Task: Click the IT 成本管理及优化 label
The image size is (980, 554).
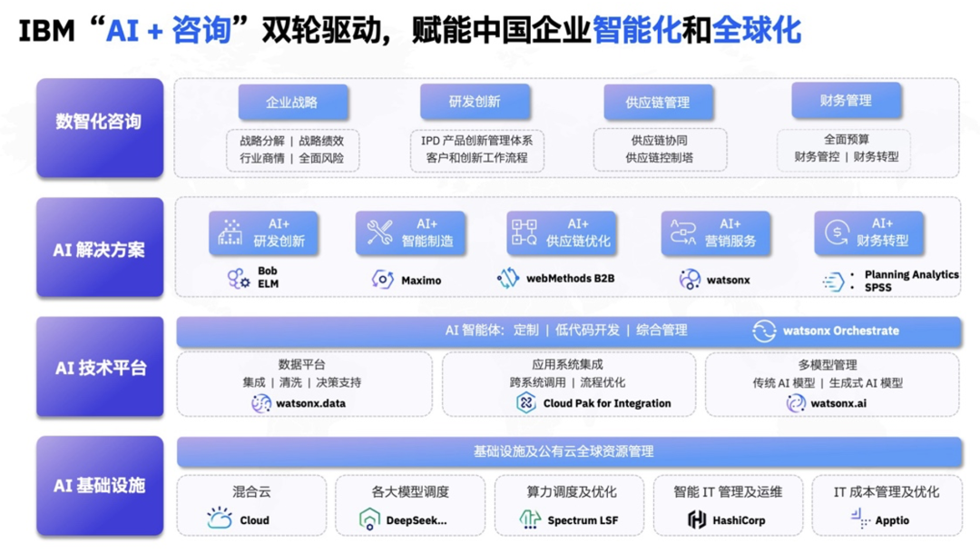Action: [x=887, y=492]
